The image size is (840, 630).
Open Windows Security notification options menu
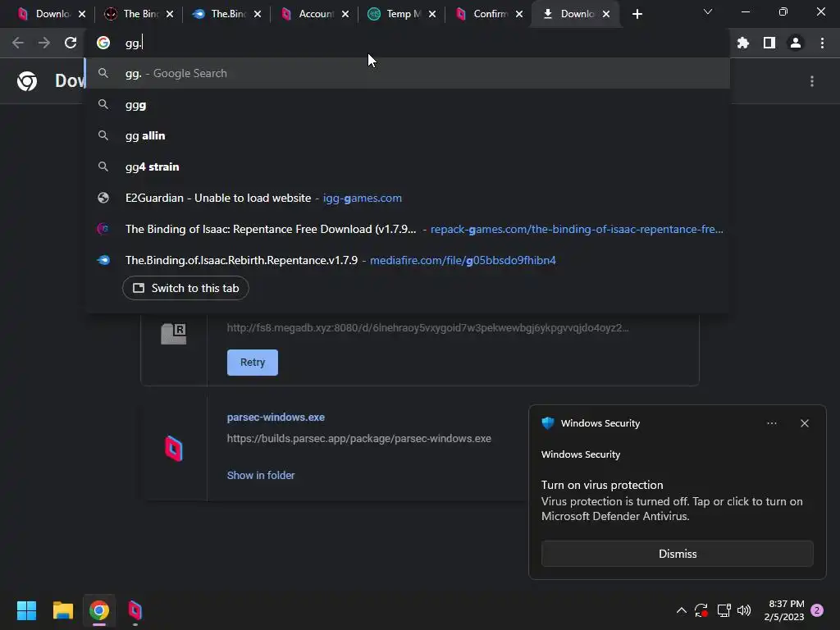pos(771,423)
